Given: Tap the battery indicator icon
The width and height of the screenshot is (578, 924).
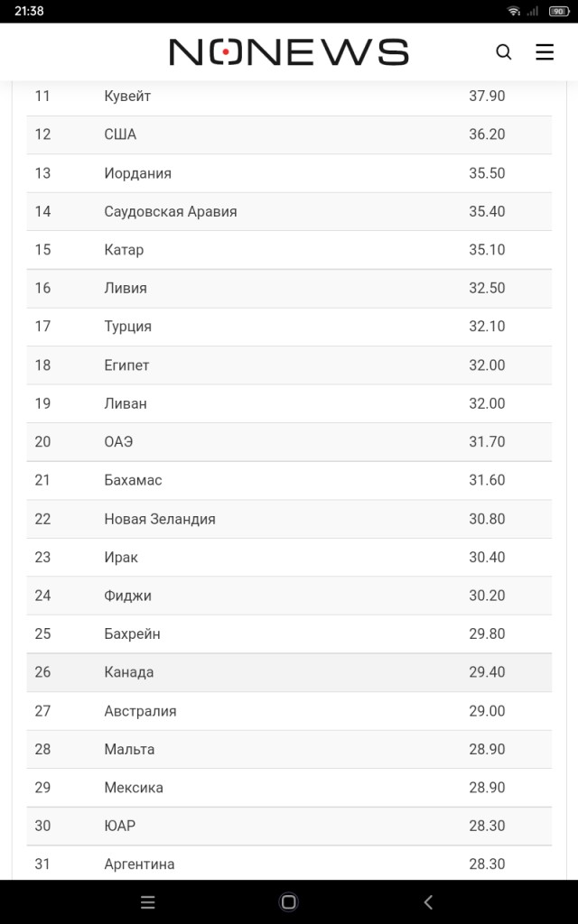Looking at the screenshot, I should (x=558, y=11).
